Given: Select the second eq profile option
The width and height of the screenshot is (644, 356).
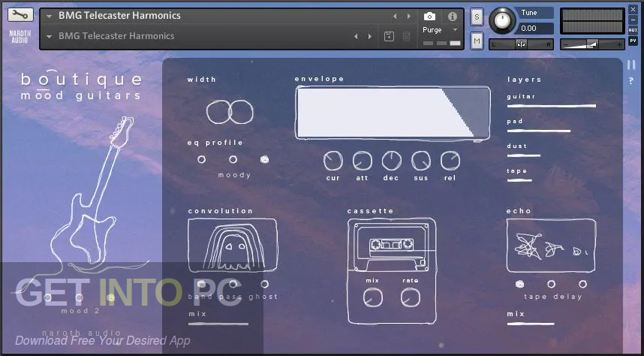Looking at the screenshot, I should coord(233,159).
